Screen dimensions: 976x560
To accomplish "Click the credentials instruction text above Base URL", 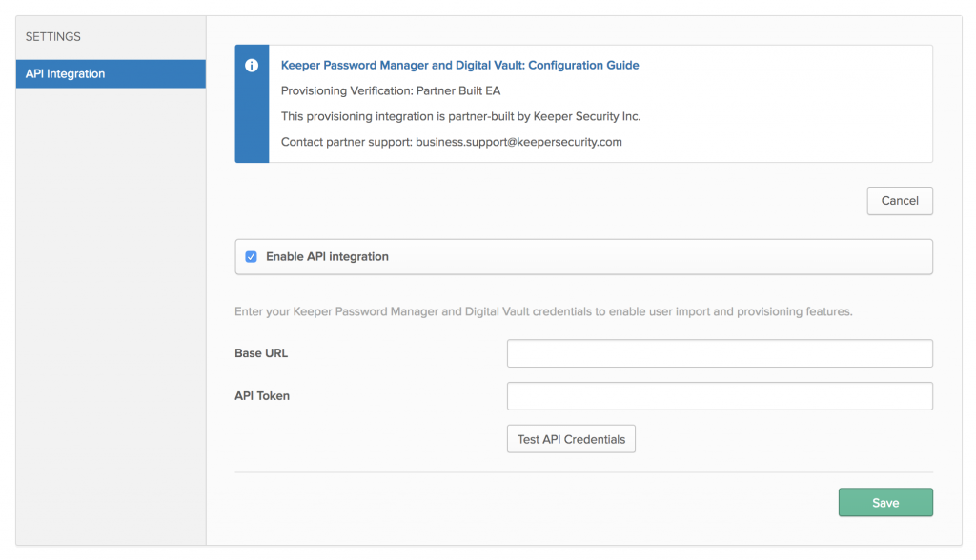I will [543, 311].
